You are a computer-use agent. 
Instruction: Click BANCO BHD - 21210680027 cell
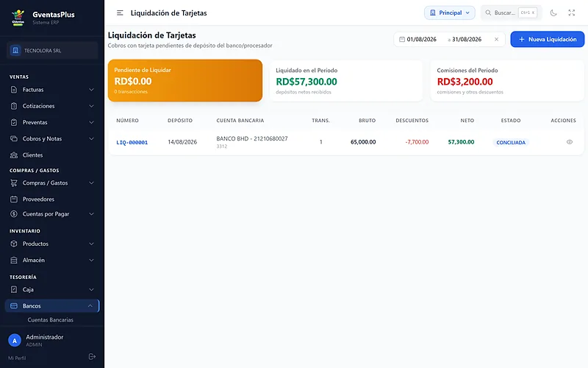tap(252, 138)
